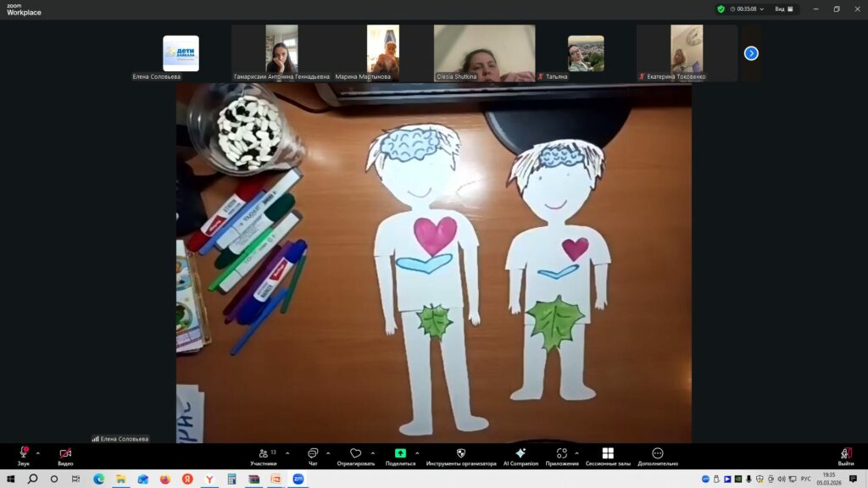Screen dimensions: 868x488
Task: Unmute the microphone with the Звук button
Action: [x=23, y=454]
